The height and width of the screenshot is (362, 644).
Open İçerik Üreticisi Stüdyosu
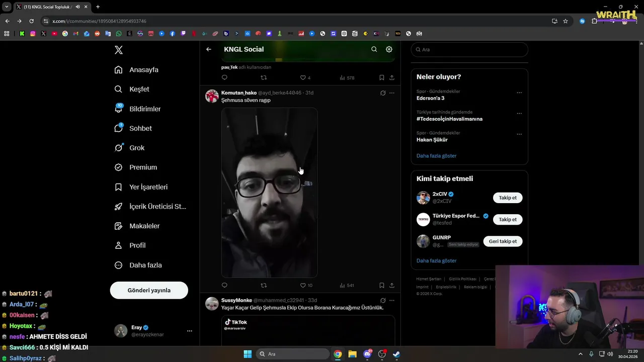click(x=150, y=207)
